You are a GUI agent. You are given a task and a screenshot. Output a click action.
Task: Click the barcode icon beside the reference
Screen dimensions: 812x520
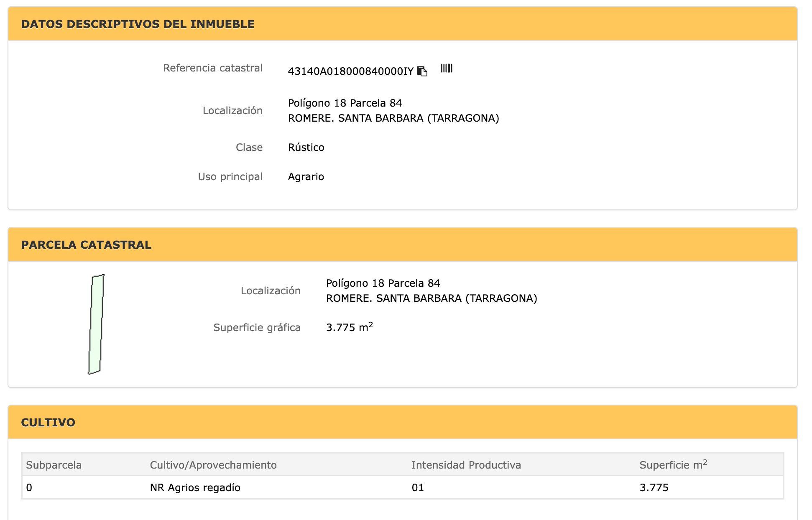tap(447, 68)
